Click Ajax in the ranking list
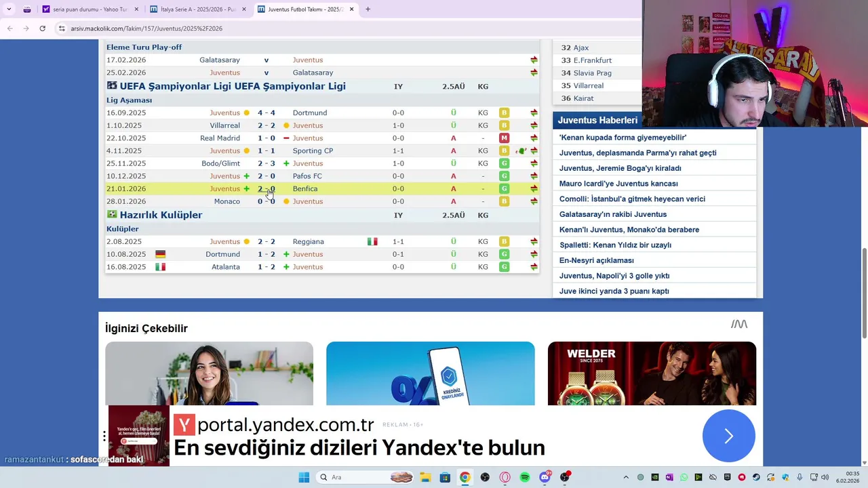Image resolution: width=868 pixels, height=488 pixels. [581, 47]
